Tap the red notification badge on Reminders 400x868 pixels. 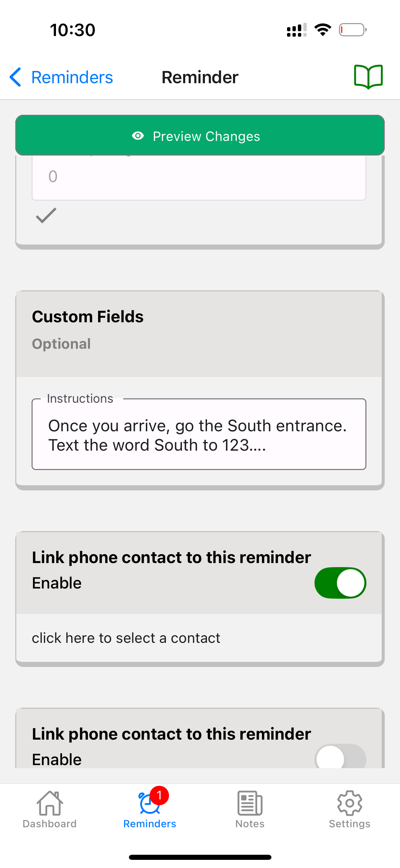click(159, 795)
